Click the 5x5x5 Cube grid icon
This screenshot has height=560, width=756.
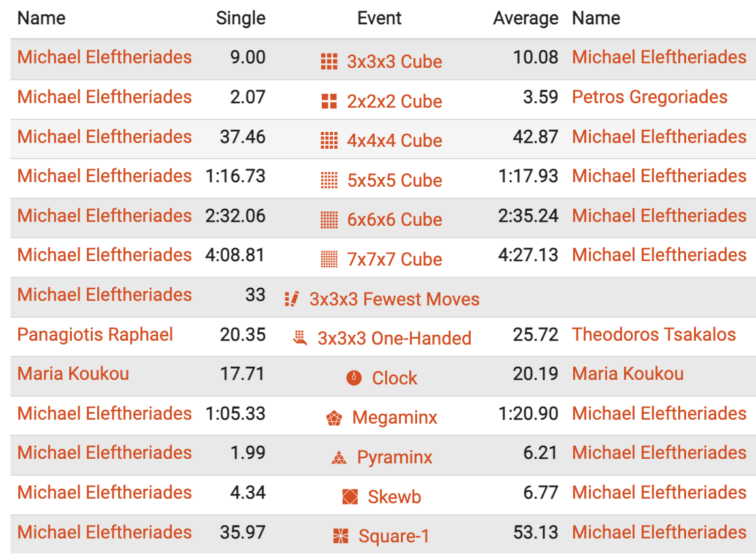click(329, 180)
